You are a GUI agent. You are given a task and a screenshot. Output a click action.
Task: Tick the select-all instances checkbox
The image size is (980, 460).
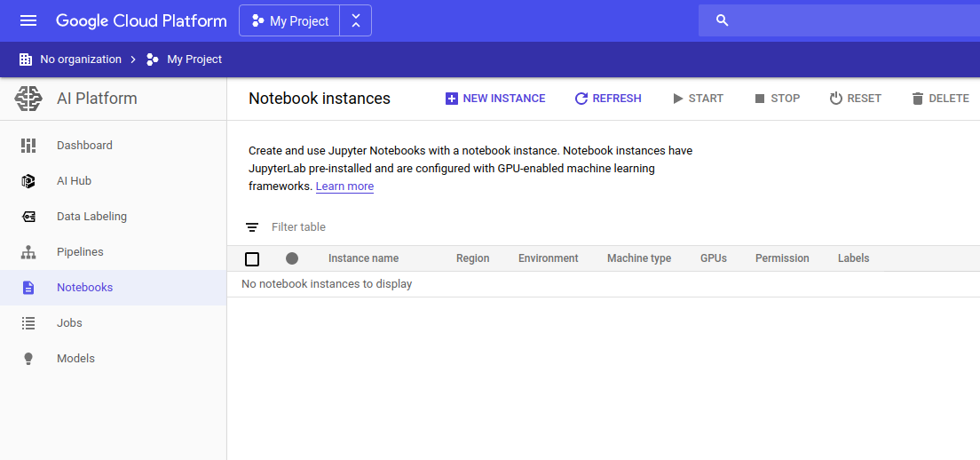(x=252, y=258)
